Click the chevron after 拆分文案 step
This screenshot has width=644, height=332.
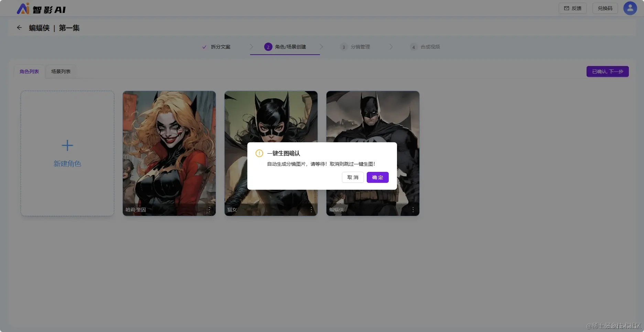click(x=251, y=47)
